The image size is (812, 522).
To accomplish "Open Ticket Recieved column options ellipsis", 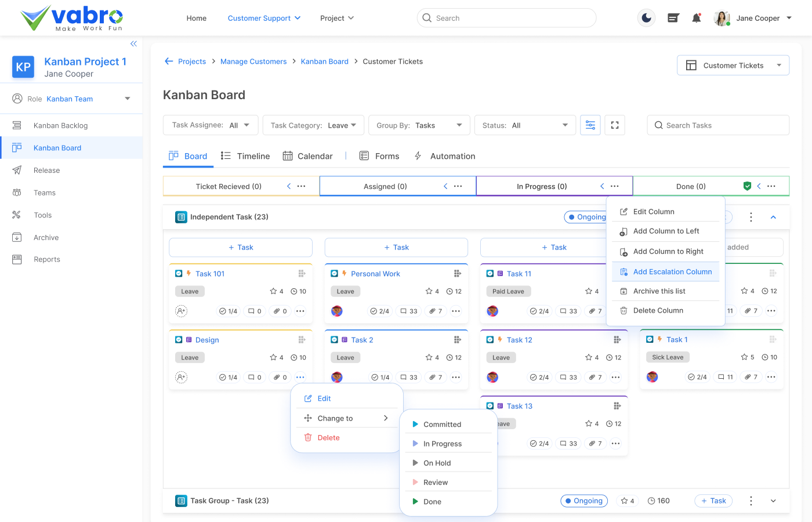I will [x=301, y=186].
